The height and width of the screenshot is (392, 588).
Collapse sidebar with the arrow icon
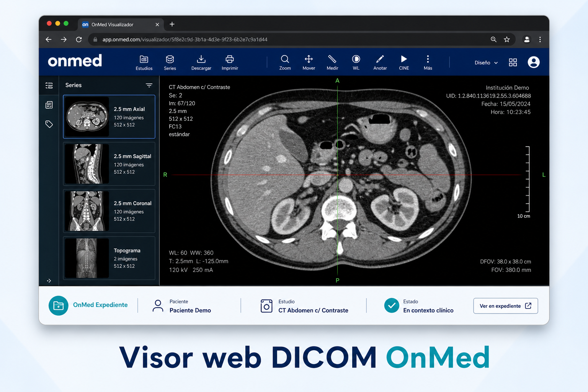point(49,281)
